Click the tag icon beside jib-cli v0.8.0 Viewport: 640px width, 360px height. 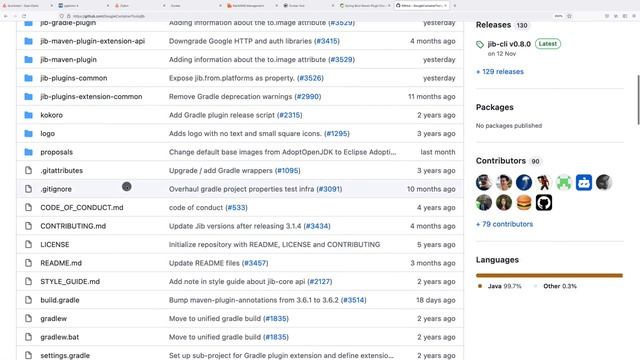480,44
